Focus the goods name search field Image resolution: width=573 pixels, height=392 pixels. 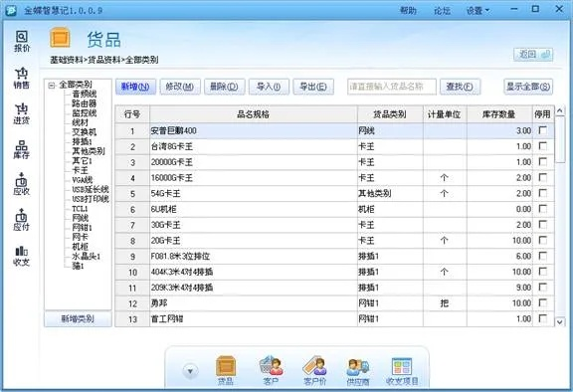(x=391, y=87)
